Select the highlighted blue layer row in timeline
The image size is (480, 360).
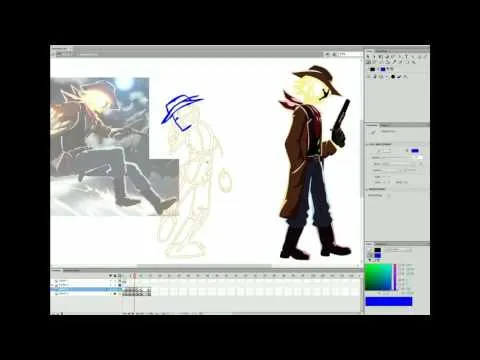point(86,290)
